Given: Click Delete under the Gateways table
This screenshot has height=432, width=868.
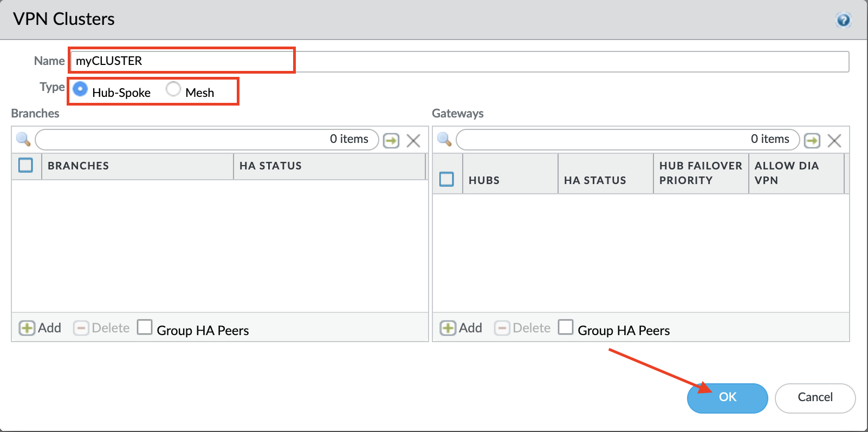Looking at the screenshot, I should (523, 328).
